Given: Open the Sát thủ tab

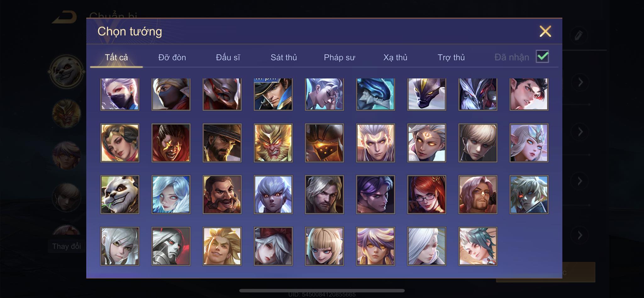Looking at the screenshot, I should point(284,57).
